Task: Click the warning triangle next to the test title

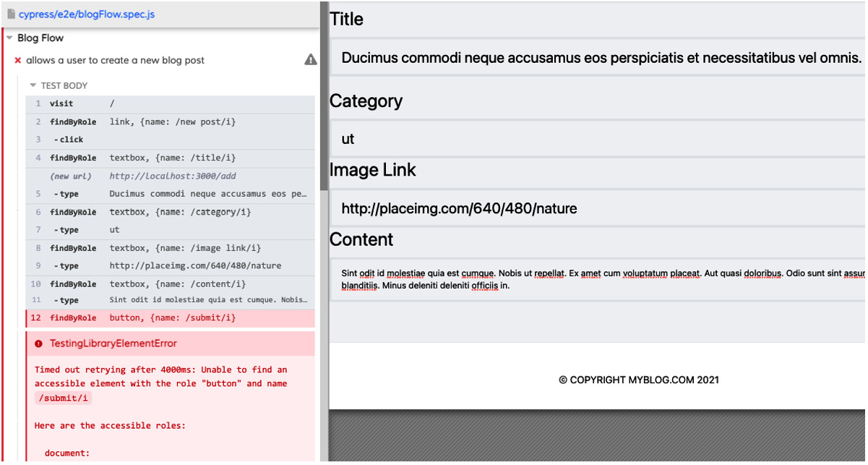Action: 310,60
